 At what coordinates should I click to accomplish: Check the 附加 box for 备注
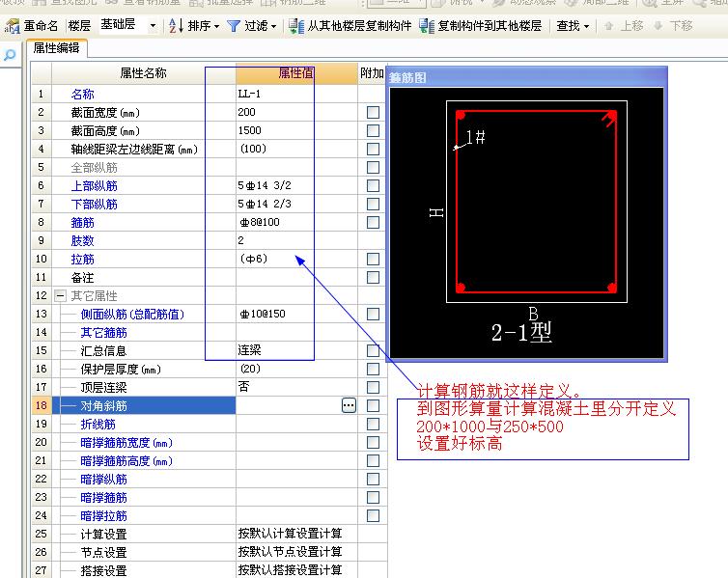(x=373, y=277)
